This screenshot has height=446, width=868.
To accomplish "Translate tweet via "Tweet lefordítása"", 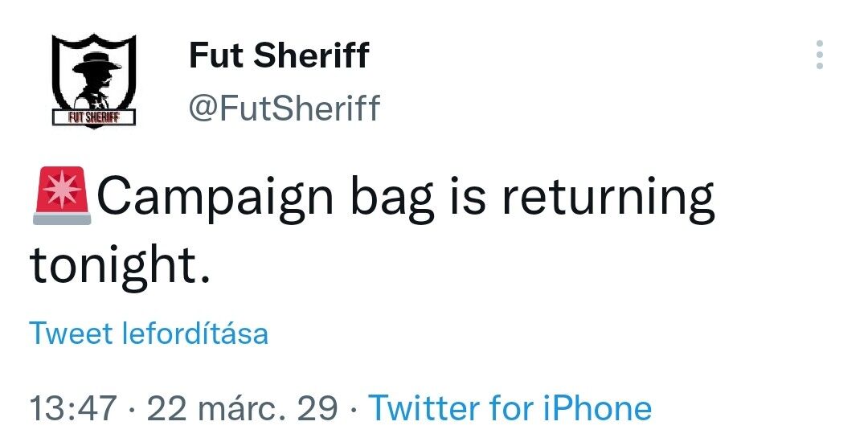I will [x=149, y=333].
